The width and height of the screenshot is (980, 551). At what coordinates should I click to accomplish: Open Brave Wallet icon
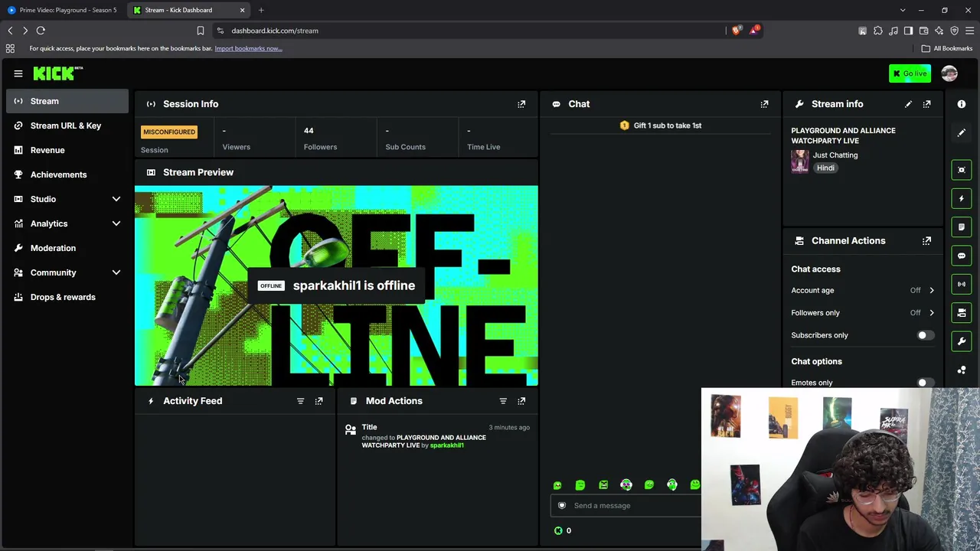[924, 31]
